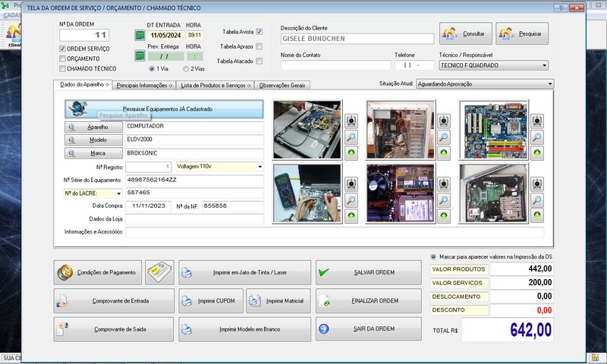
Task: Enable the Tabela Atacado checkbox
Action: click(x=259, y=61)
